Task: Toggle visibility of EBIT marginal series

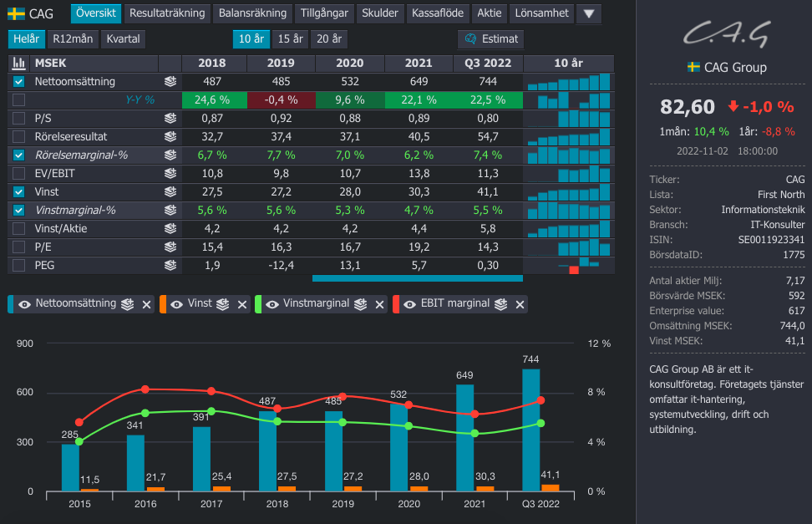Action: click(x=409, y=304)
